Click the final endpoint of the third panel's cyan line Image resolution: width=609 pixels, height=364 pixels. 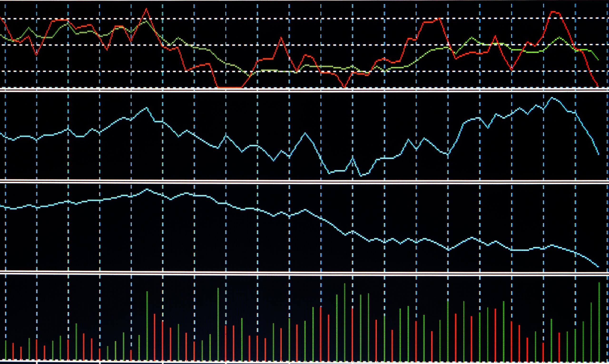click(x=598, y=267)
